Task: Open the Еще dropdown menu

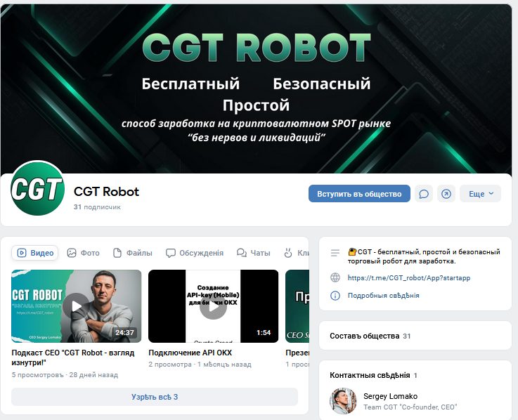Action: pyautogui.click(x=480, y=194)
